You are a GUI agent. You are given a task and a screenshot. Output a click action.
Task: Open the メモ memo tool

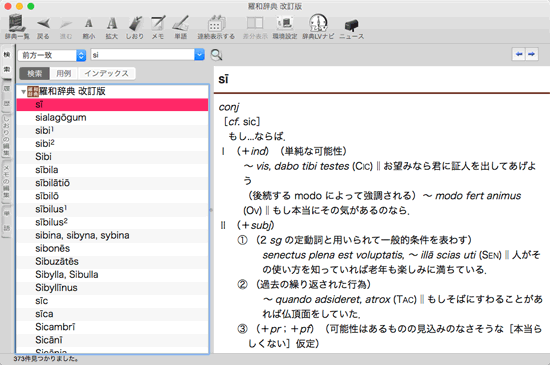pos(158,27)
